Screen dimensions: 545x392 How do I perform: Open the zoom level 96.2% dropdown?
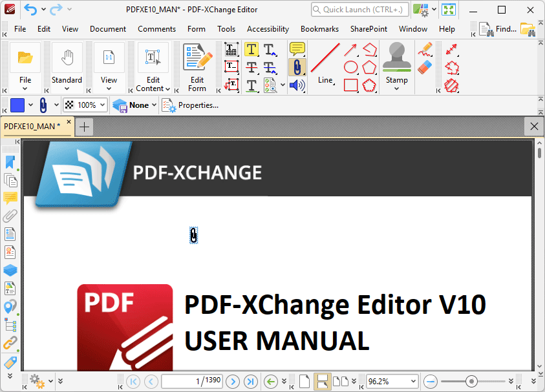413,381
